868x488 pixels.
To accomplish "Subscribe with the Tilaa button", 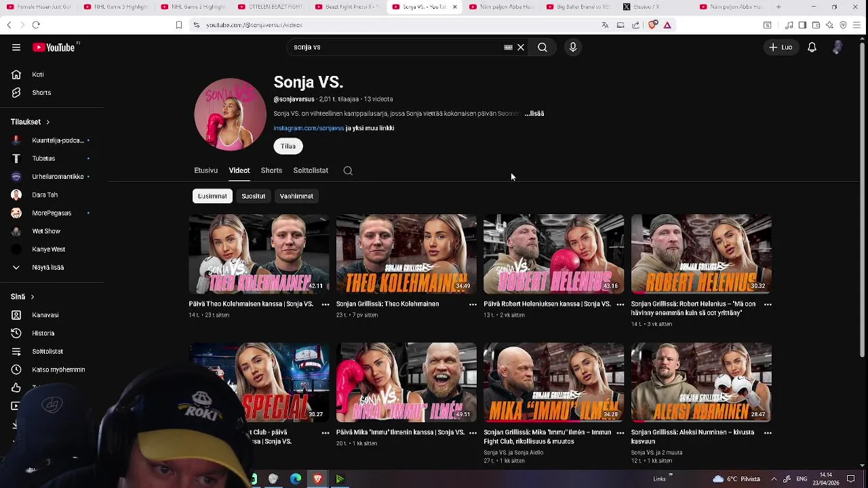I will (288, 146).
